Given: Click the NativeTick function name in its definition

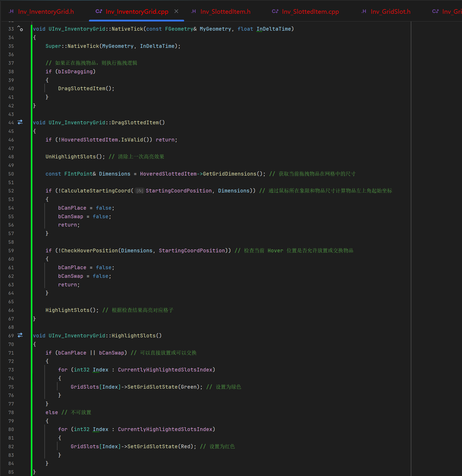Looking at the screenshot, I should 127,29.
